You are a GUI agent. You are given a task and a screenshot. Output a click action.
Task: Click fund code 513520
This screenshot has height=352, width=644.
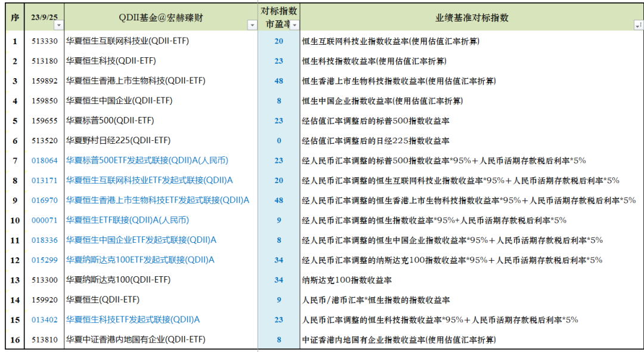(x=44, y=140)
